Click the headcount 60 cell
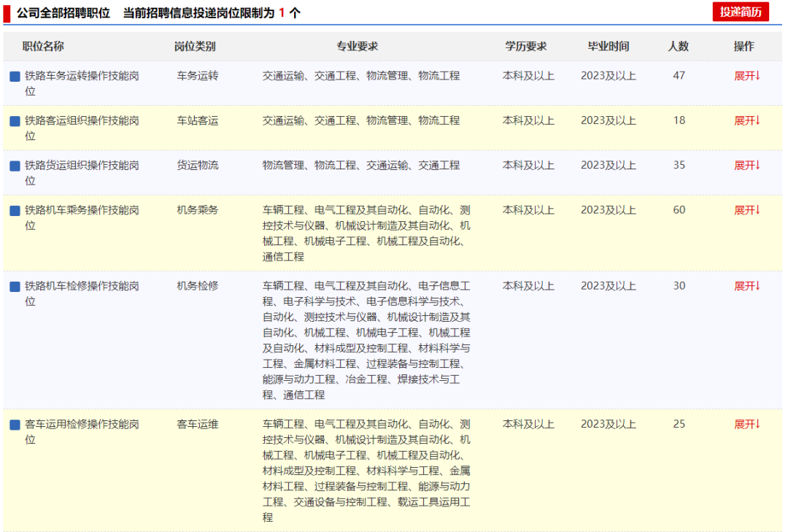This screenshot has height=532, width=788. pos(679,210)
